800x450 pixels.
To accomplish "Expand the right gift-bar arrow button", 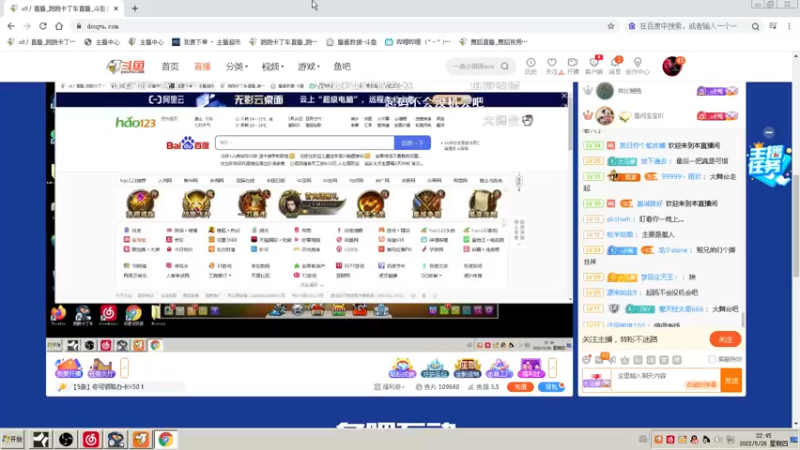I will [552, 368].
